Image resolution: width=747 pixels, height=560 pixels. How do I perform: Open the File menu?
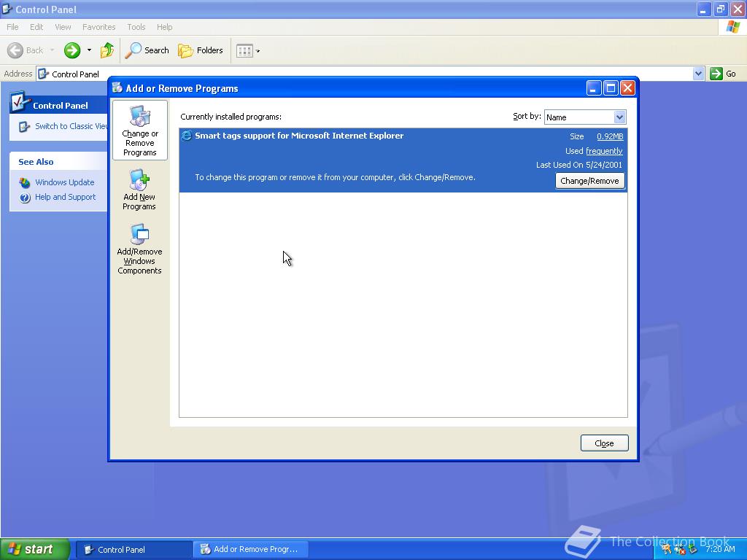tap(12, 27)
